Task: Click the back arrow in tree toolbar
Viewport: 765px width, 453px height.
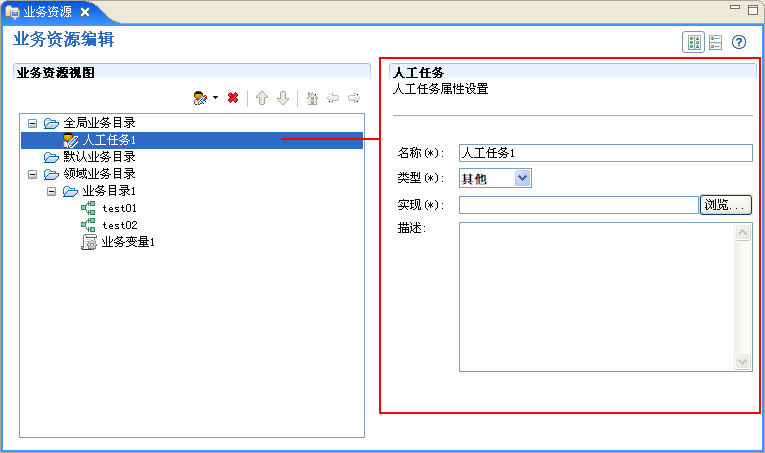Action: coord(333,98)
